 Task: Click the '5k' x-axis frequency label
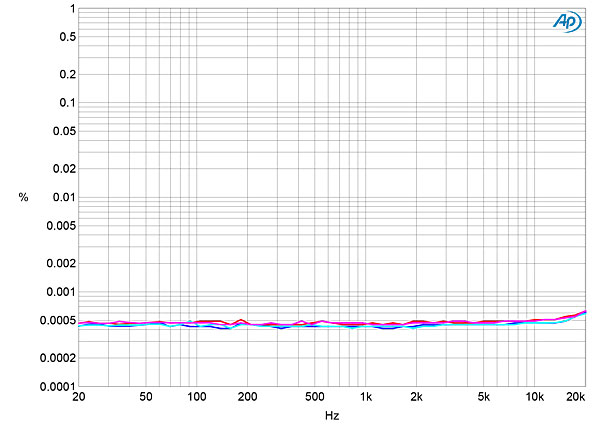[484, 397]
